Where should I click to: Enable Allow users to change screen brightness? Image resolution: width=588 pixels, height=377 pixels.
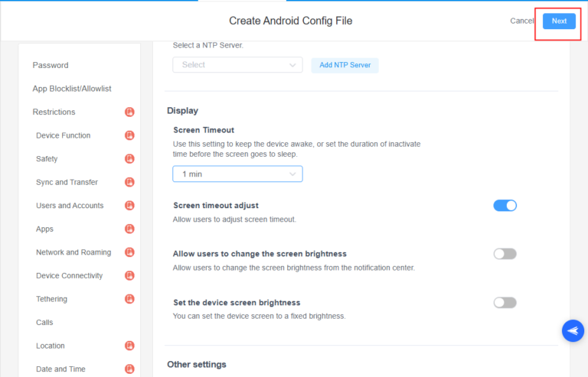pyautogui.click(x=505, y=254)
